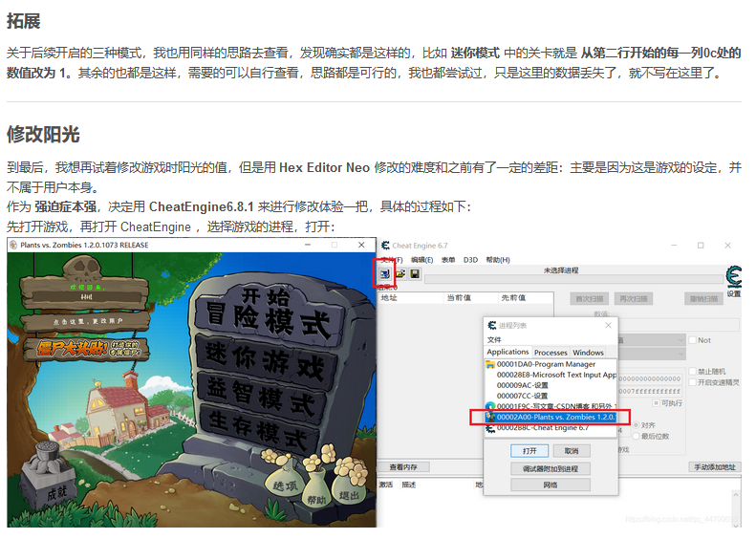Open the select-process icon in Cheat Engine toolbar
756x539 pixels.
pyautogui.click(x=384, y=274)
